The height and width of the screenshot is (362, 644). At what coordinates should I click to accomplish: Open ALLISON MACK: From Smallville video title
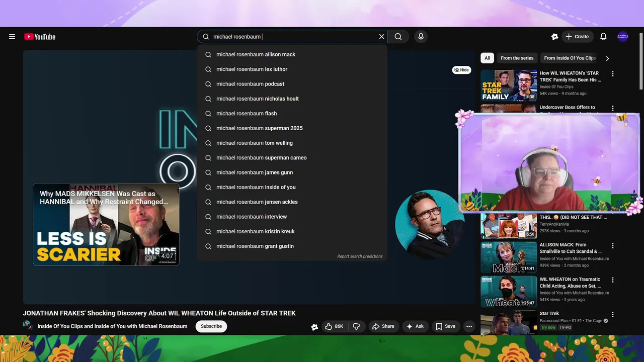[571, 248]
